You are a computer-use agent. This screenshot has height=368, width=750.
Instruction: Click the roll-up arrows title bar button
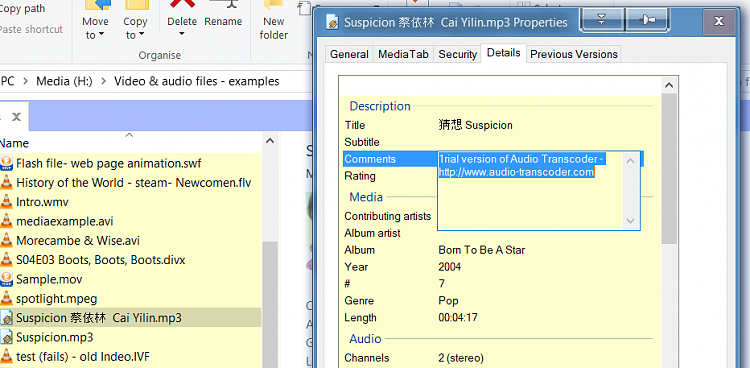point(602,20)
